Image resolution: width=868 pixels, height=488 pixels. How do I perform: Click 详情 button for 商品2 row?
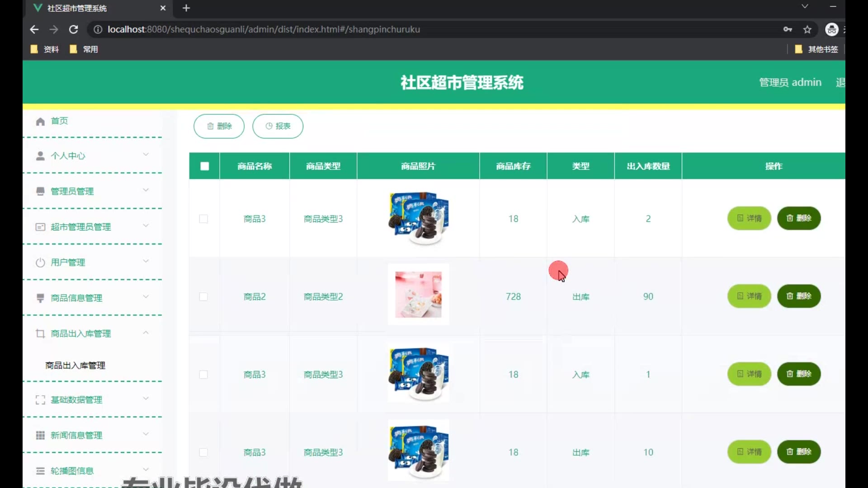pos(749,296)
